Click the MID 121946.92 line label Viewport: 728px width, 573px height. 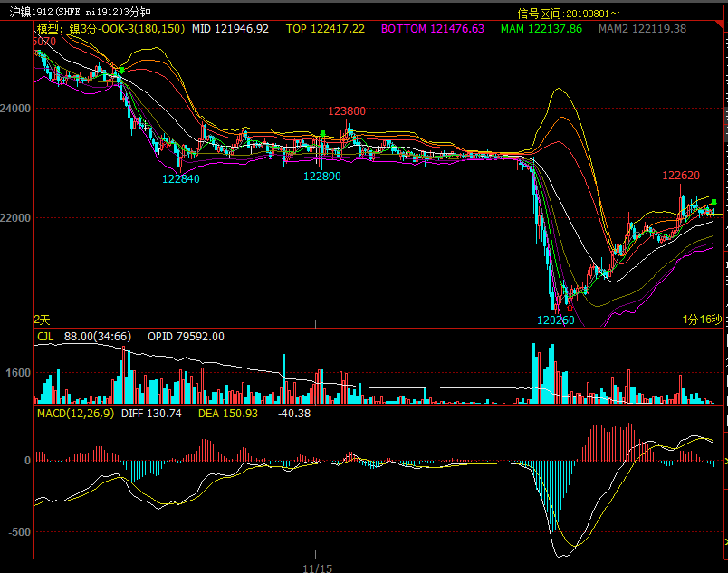pos(230,29)
